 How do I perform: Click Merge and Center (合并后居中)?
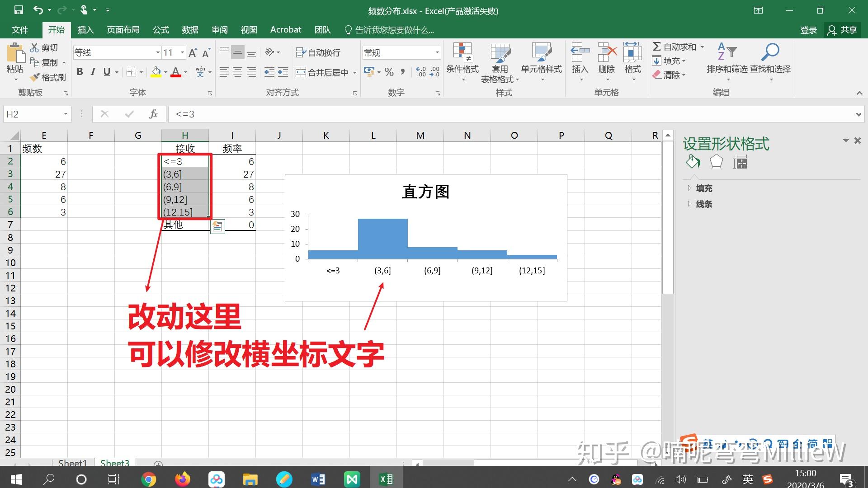tap(322, 72)
